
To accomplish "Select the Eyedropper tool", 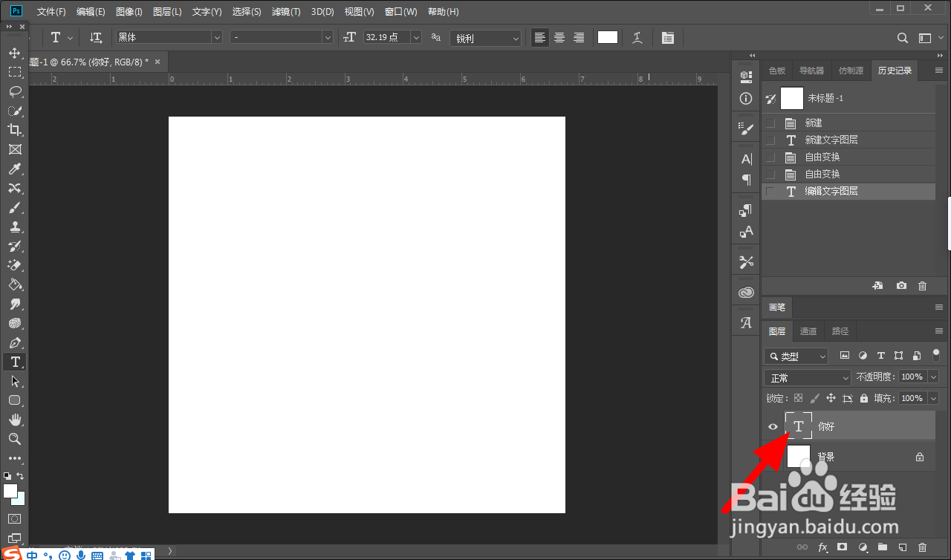I will point(14,169).
